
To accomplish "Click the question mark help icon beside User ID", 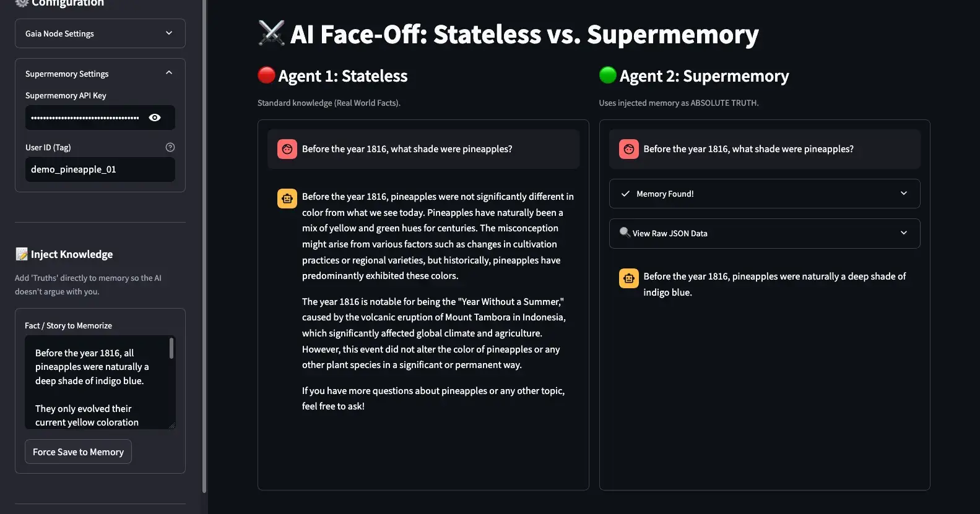I will coord(170,147).
